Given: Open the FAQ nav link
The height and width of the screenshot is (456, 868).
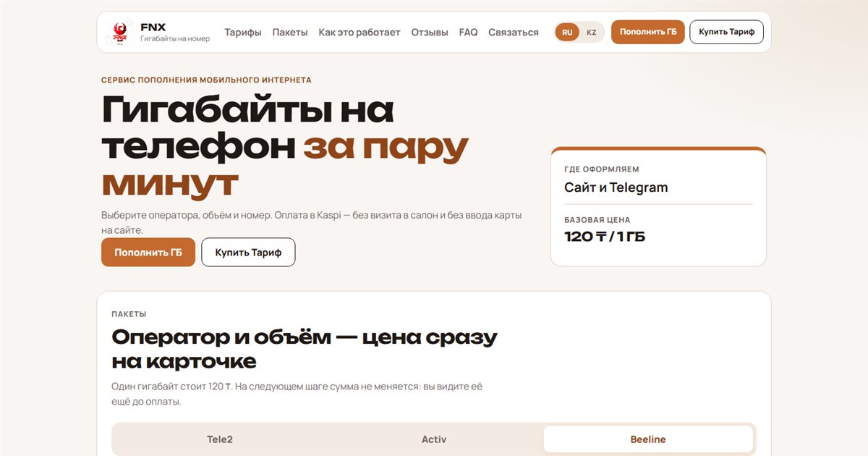Looking at the screenshot, I should [x=468, y=33].
